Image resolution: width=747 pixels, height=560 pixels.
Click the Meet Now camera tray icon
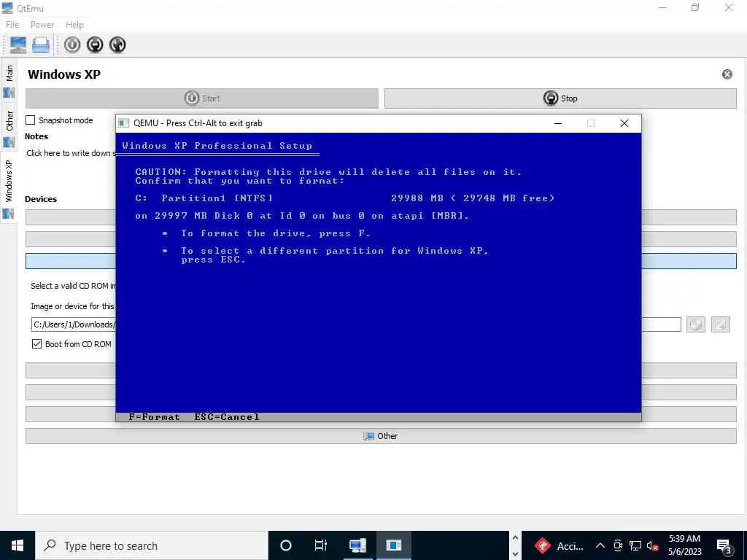coord(618,545)
